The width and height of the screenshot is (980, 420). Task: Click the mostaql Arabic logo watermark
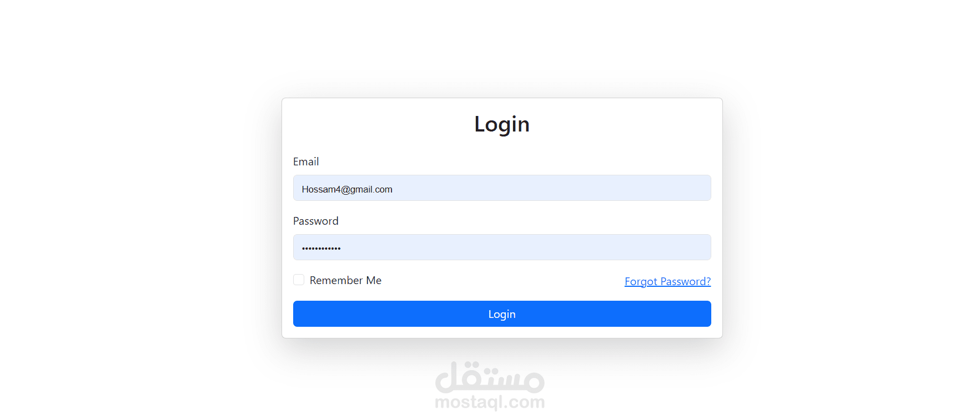490,377
